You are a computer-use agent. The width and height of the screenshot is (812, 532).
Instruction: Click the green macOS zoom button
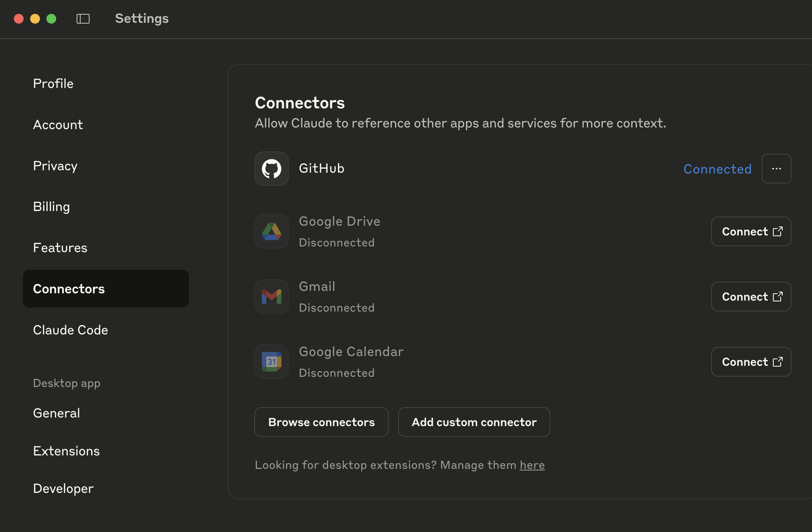[51, 19]
